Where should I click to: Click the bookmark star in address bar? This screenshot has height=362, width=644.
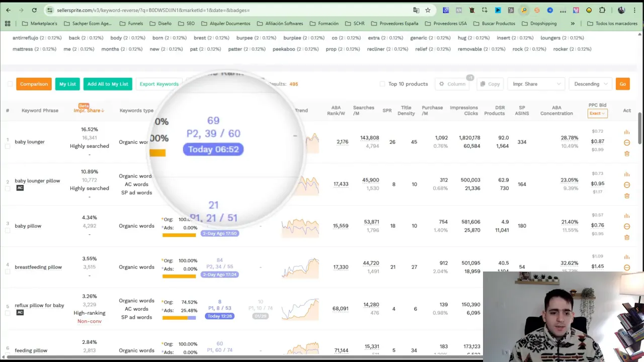coord(428,10)
